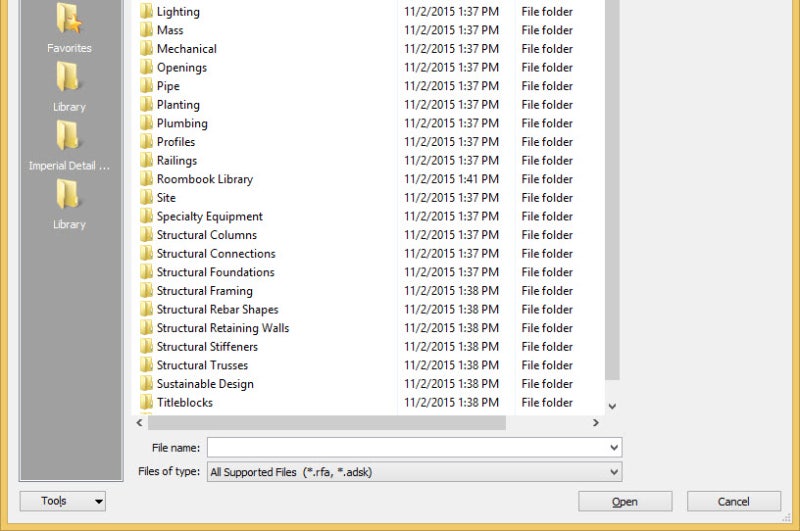
Task: Click the Titleblocks folder icon
Action: coord(146,402)
